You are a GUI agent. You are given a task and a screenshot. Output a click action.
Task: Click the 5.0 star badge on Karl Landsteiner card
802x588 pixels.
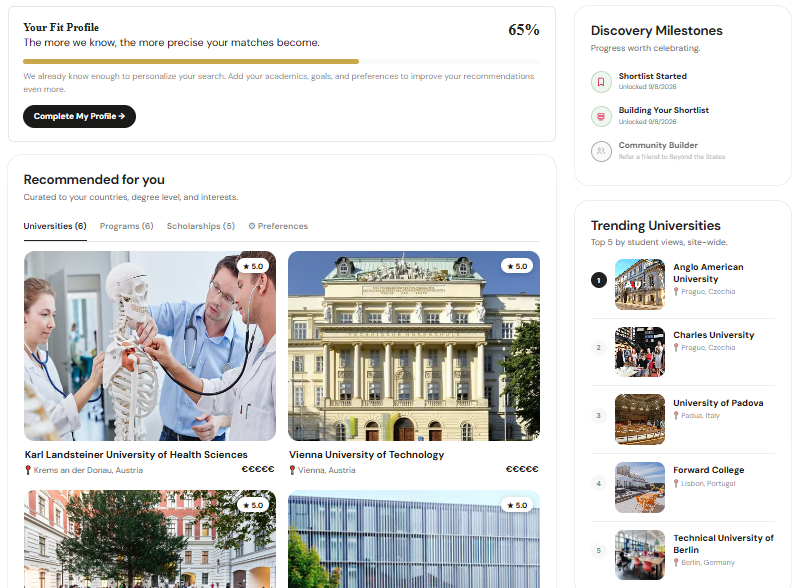coord(253,266)
